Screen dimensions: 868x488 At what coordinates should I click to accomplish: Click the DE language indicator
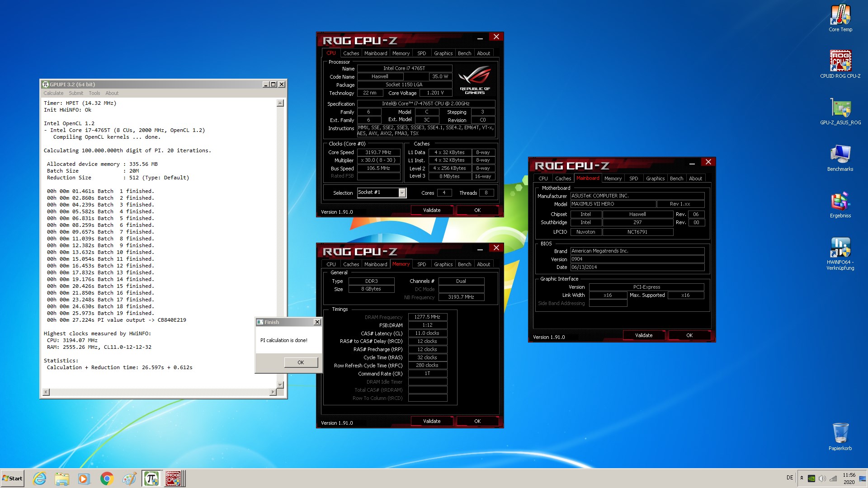point(790,478)
